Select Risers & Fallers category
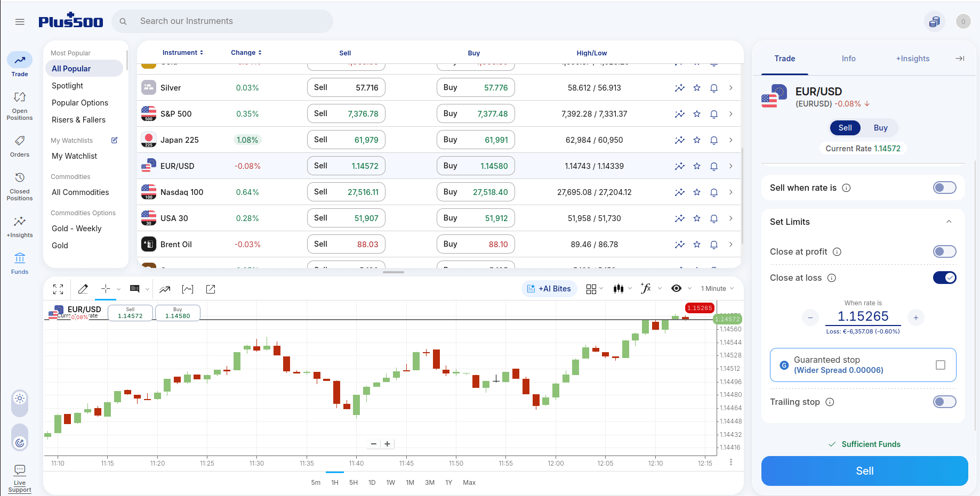The width and height of the screenshot is (980, 496). pos(78,120)
